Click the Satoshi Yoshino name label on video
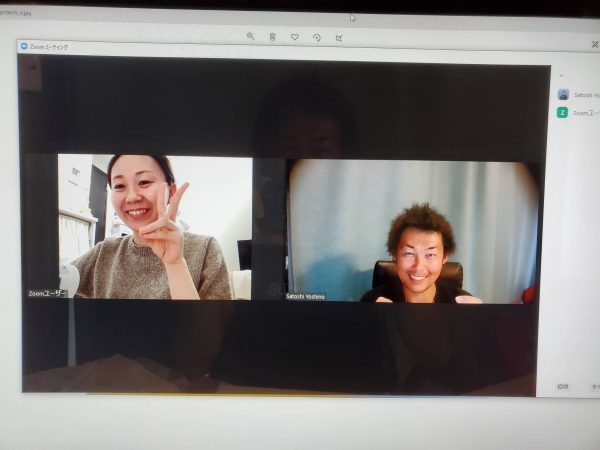Screen dimensions: 600x450 point(306,296)
